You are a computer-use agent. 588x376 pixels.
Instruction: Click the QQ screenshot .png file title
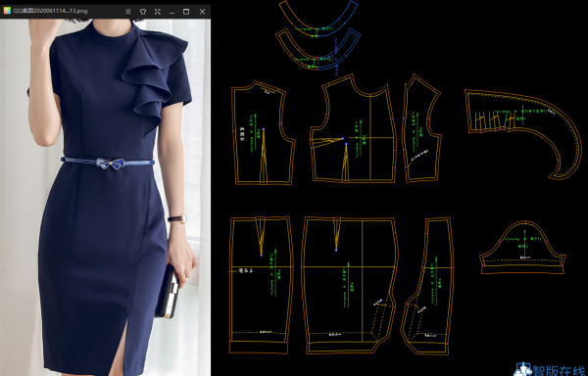pyautogui.click(x=50, y=11)
